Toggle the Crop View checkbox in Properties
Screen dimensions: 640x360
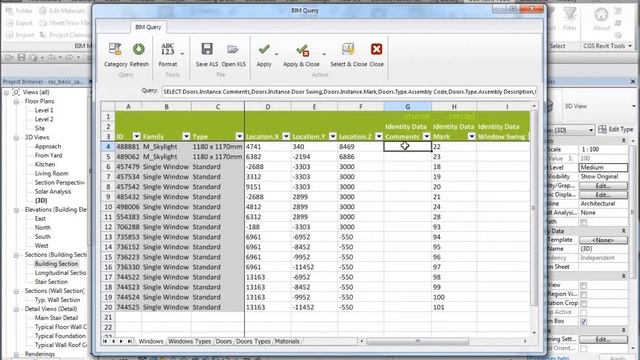point(584,285)
